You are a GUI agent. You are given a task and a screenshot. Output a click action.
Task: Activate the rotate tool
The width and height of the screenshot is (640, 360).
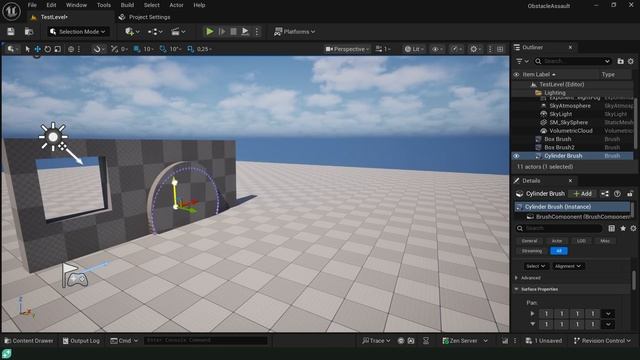click(48, 49)
